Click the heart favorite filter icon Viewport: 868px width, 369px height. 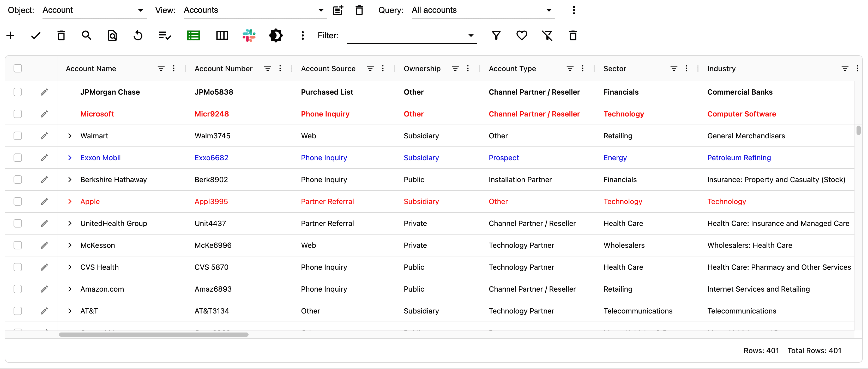(522, 35)
